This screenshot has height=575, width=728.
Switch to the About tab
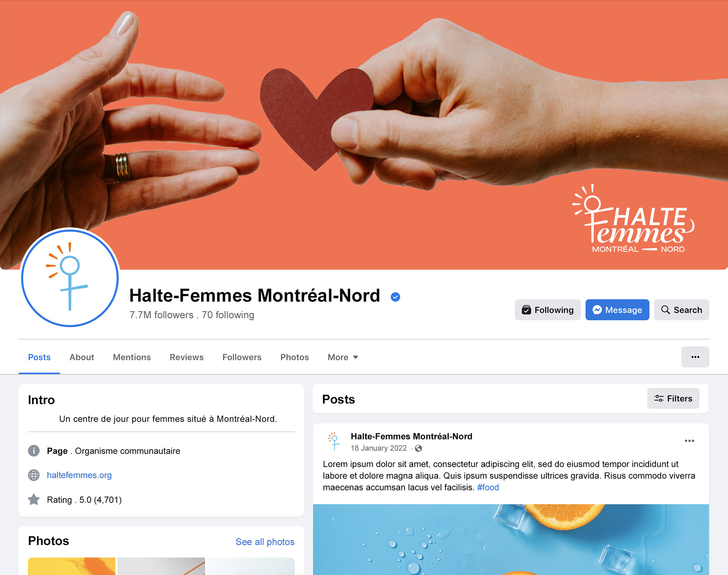[x=82, y=357]
